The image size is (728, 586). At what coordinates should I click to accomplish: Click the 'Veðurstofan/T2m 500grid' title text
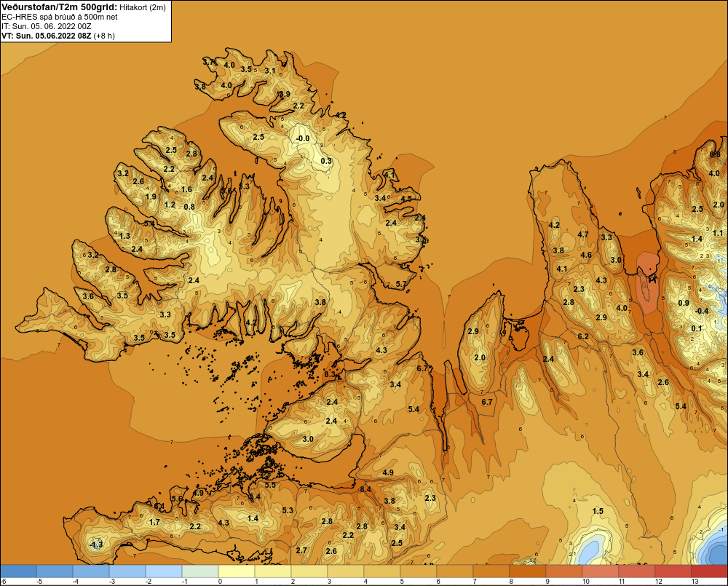pyautogui.click(x=59, y=7)
